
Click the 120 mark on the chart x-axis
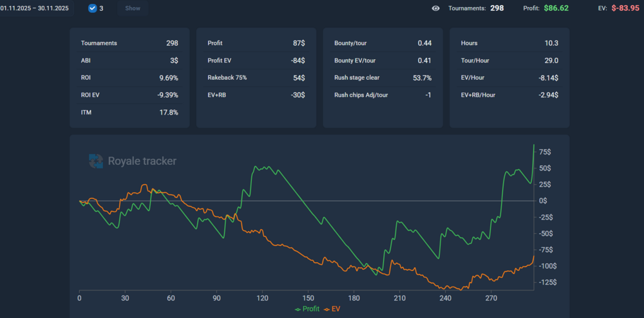262,298
